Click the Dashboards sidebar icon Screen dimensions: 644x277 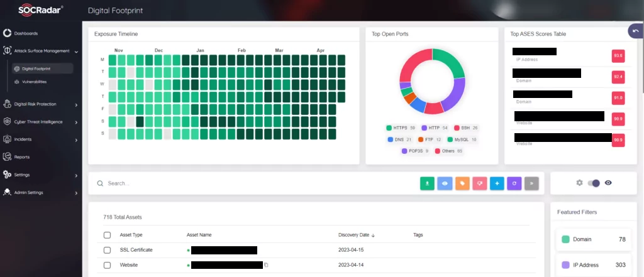point(7,33)
